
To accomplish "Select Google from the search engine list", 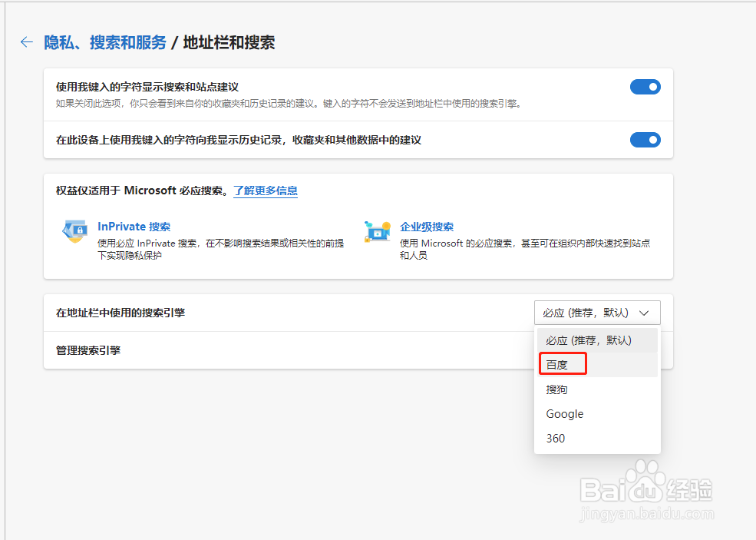I will point(597,414).
